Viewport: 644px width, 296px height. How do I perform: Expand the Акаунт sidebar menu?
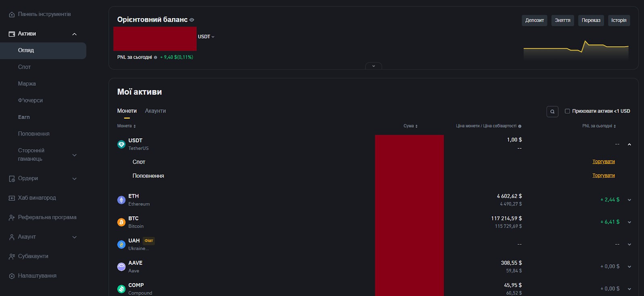pos(74,237)
